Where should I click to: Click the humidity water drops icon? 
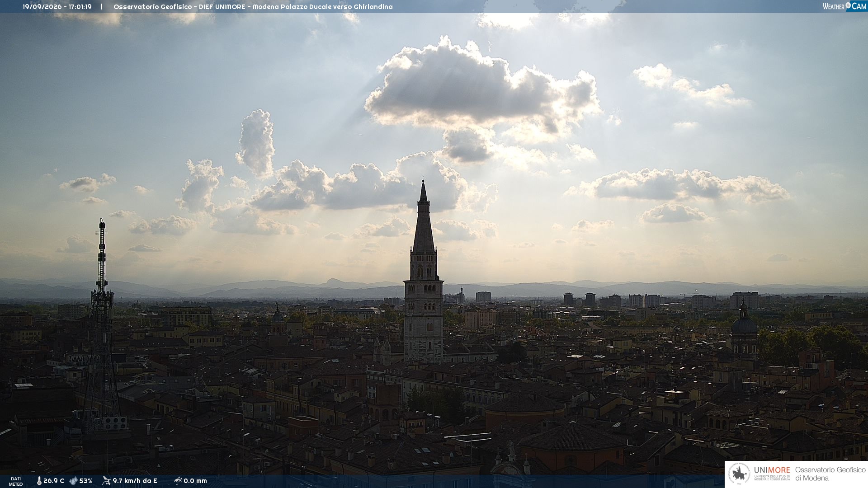73,481
